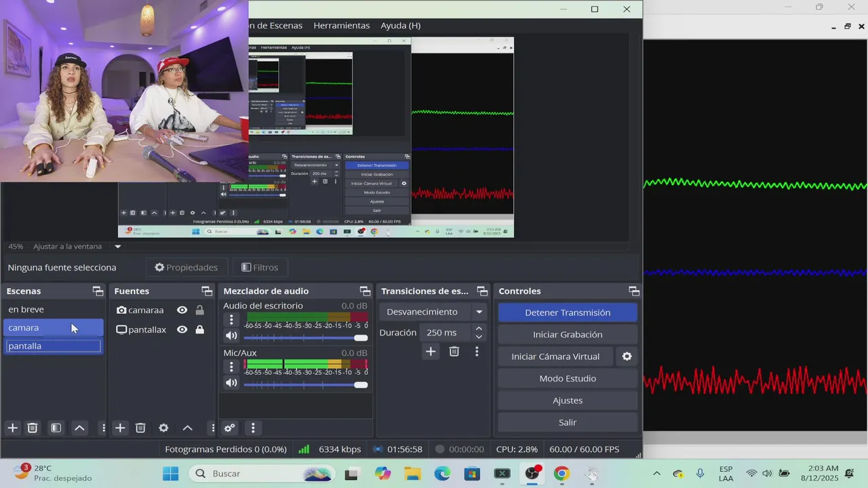Increase Duración value with up arrow
The height and width of the screenshot is (488, 868).
point(479,329)
